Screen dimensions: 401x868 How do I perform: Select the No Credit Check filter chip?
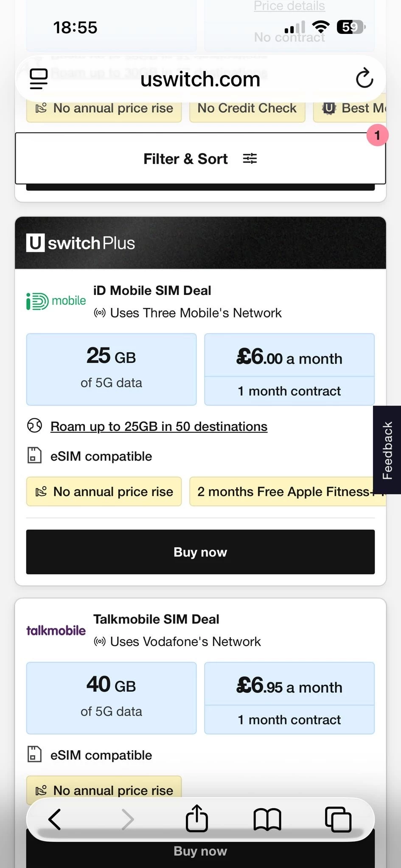coord(247,108)
